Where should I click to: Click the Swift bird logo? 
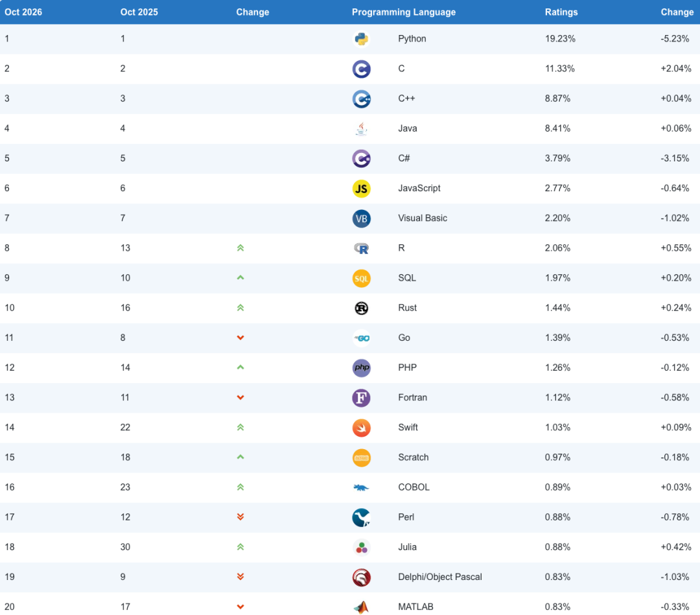pyautogui.click(x=361, y=428)
